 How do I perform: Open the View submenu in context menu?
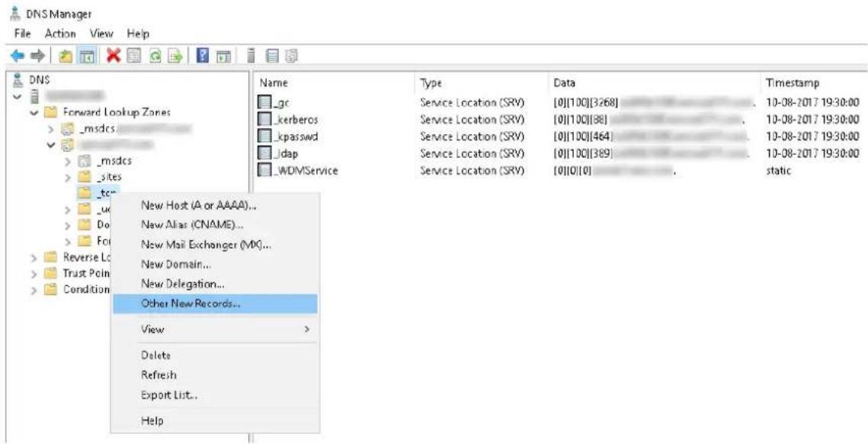click(215, 330)
